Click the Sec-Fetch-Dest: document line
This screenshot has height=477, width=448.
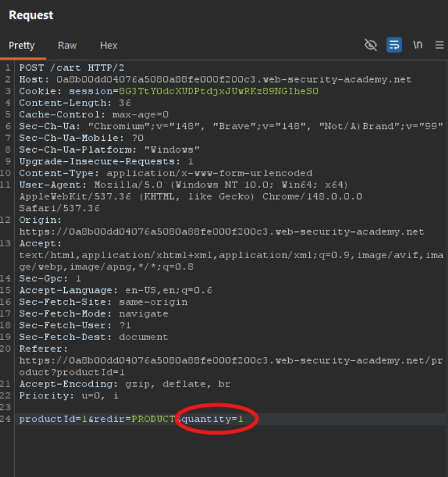[94, 337]
